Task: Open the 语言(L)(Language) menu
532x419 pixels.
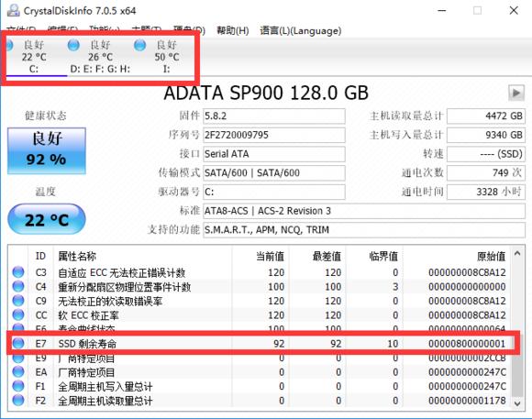Action: 301,30
